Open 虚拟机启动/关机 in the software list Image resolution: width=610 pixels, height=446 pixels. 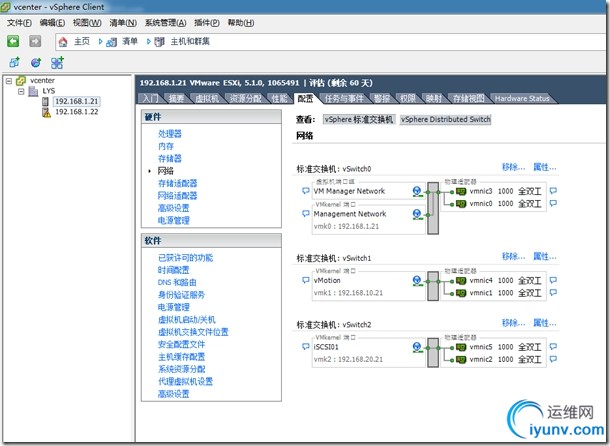186,320
